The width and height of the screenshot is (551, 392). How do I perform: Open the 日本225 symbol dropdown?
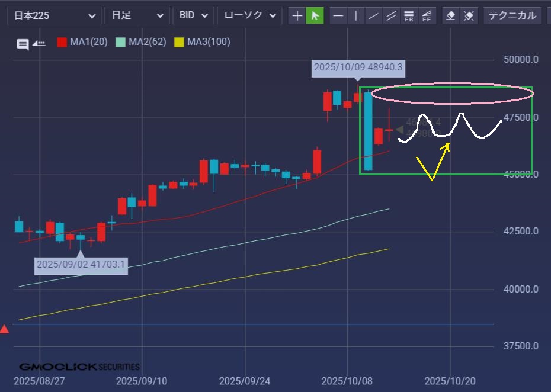pyautogui.click(x=54, y=15)
